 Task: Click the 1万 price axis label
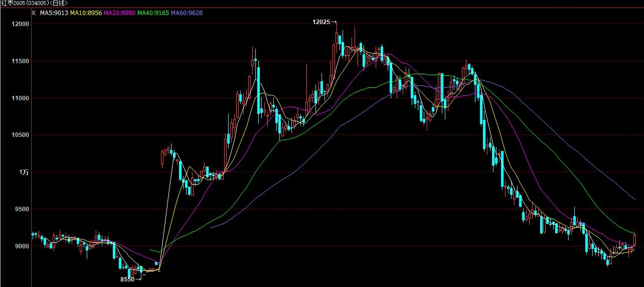click(24, 172)
